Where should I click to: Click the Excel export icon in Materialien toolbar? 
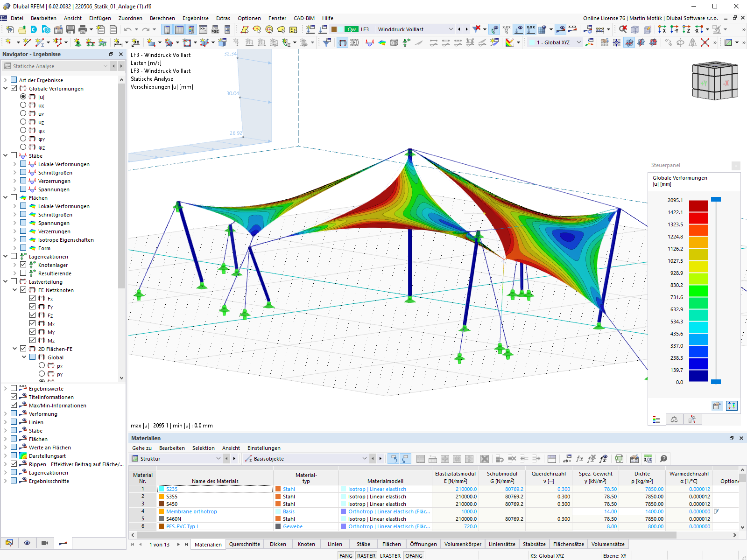click(619, 459)
